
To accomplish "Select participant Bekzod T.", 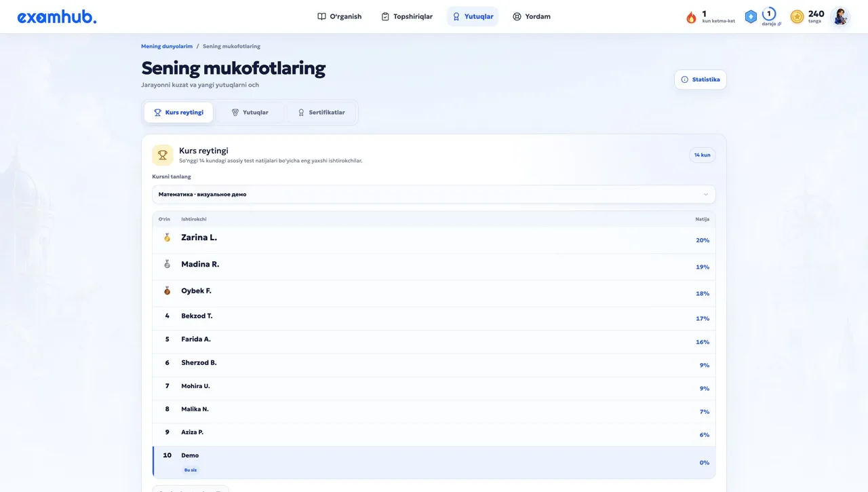I will [197, 316].
